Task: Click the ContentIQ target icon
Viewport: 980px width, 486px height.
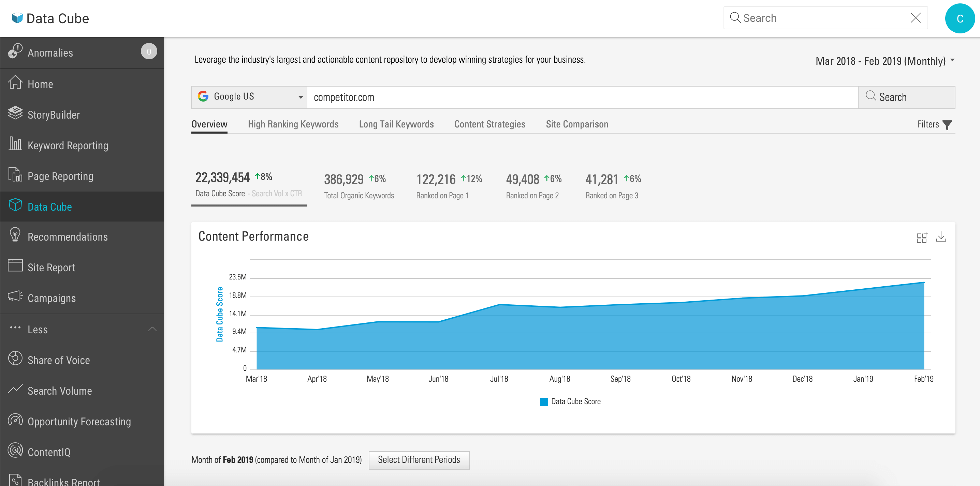Action: tap(15, 450)
